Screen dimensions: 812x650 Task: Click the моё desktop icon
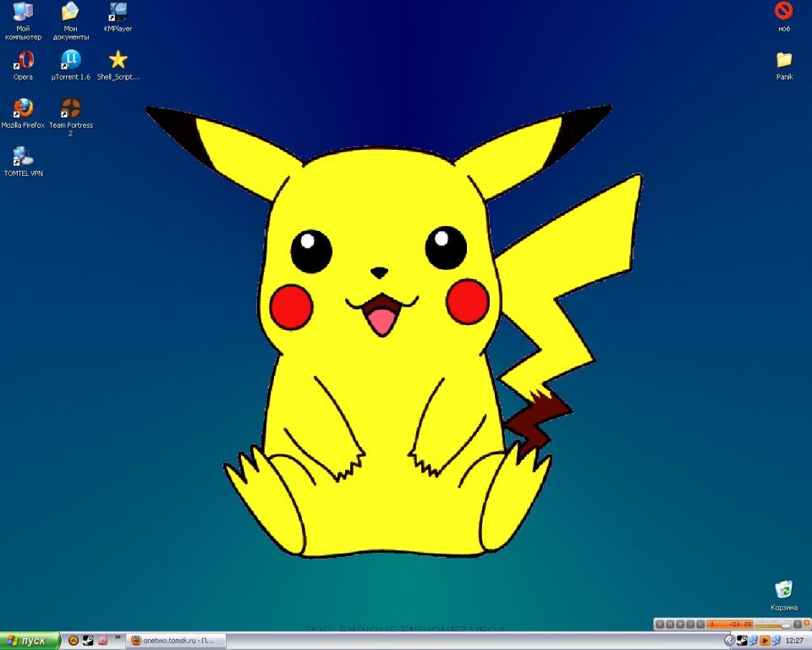(x=784, y=17)
